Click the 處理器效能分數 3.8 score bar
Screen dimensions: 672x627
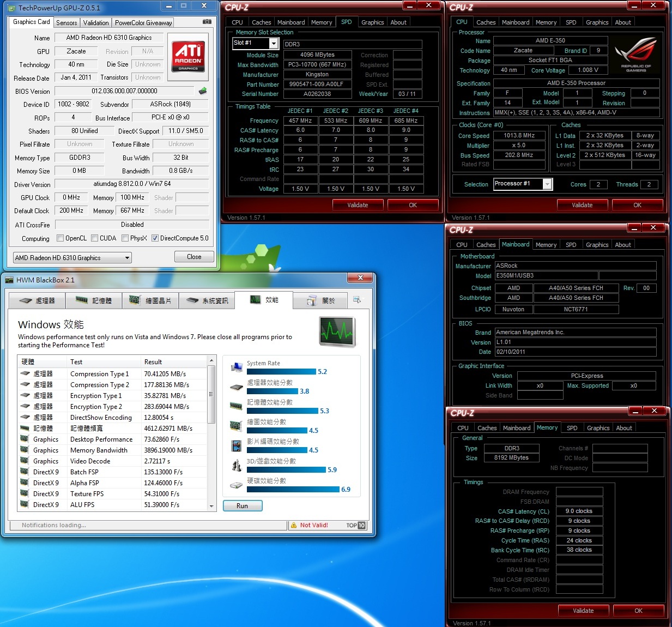273,391
